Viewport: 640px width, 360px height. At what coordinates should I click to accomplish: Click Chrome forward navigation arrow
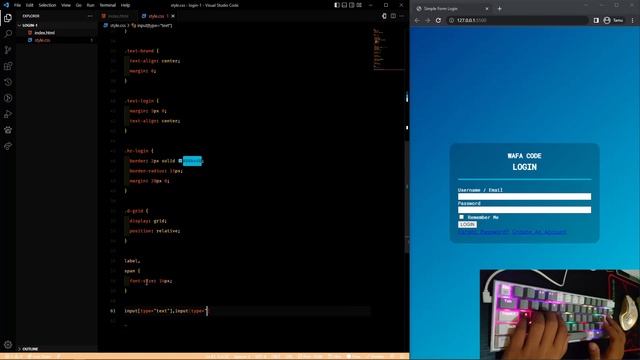(427, 20)
